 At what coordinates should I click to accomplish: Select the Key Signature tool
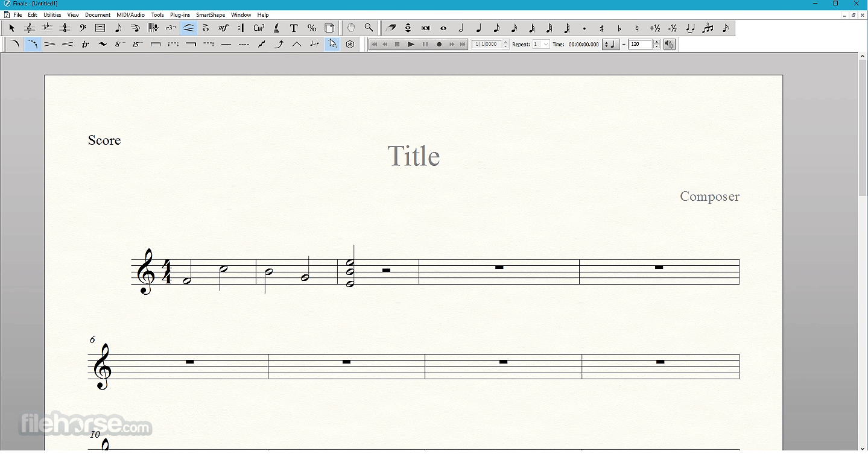point(47,28)
